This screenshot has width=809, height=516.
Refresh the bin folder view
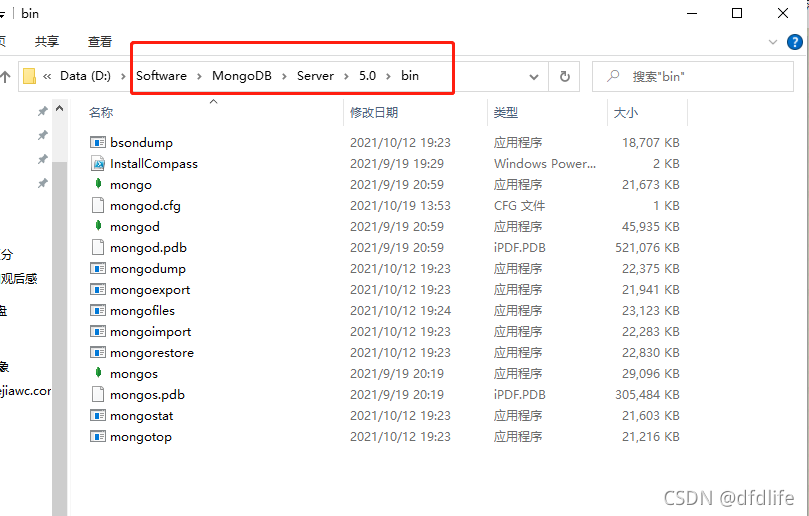coord(565,76)
